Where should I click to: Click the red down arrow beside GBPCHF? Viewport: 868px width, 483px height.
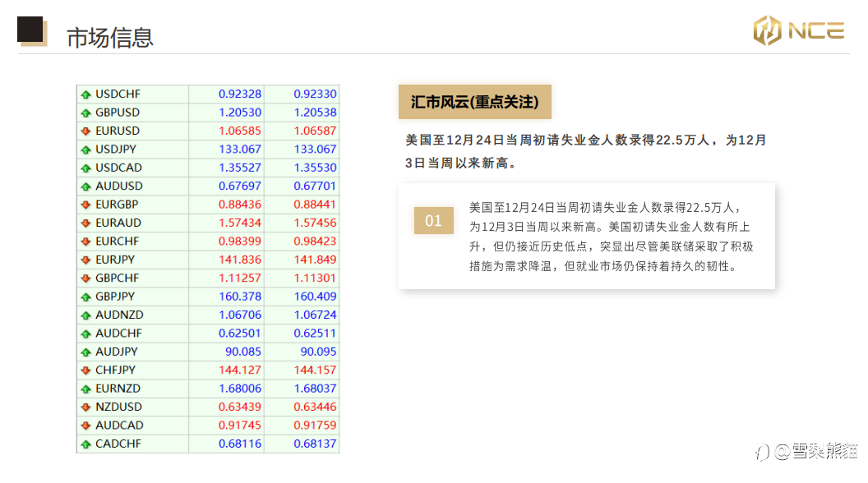[85, 278]
